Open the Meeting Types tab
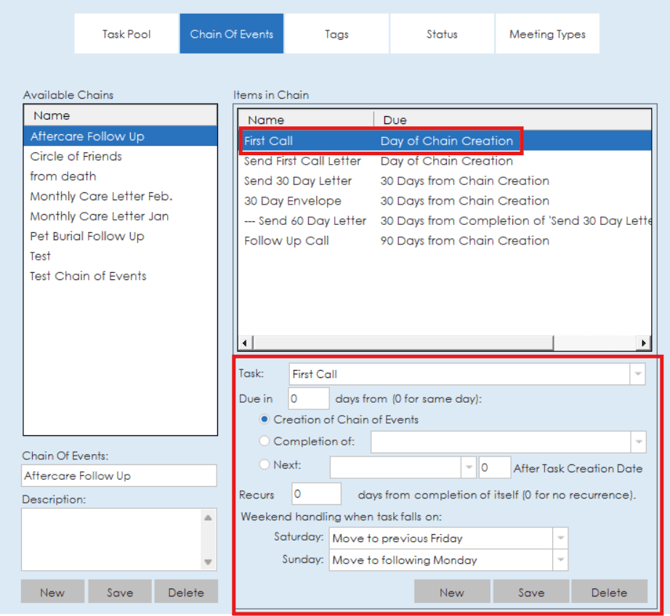The width and height of the screenshot is (670, 616). coord(547,34)
